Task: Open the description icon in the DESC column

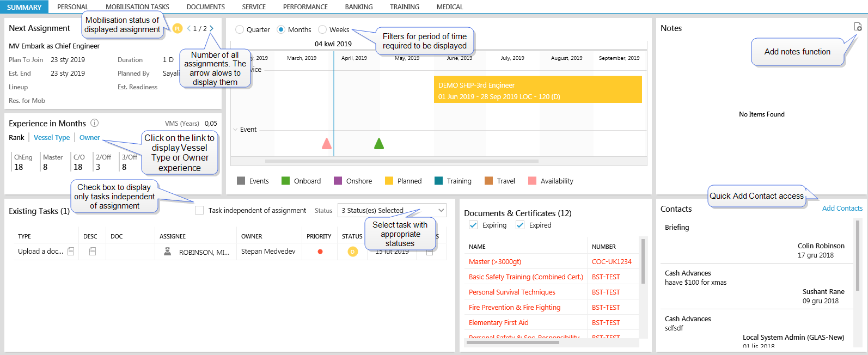Action: tap(93, 252)
